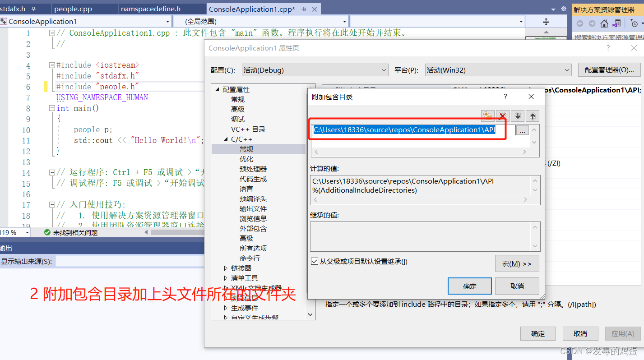Click help question mark in 附加包含目录 dialog
This screenshot has height=360, width=644.
click(x=505, y=97)
